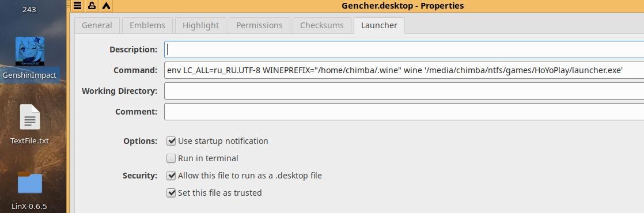Go to the Checksums tab
644x213 pixels.
[x=322, y=25]
